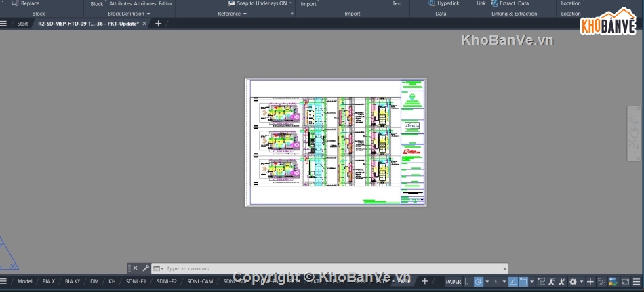This screenshot has width=644, height=292.
Task: Open the BIA KY layout tab
Action: [73, 281]
